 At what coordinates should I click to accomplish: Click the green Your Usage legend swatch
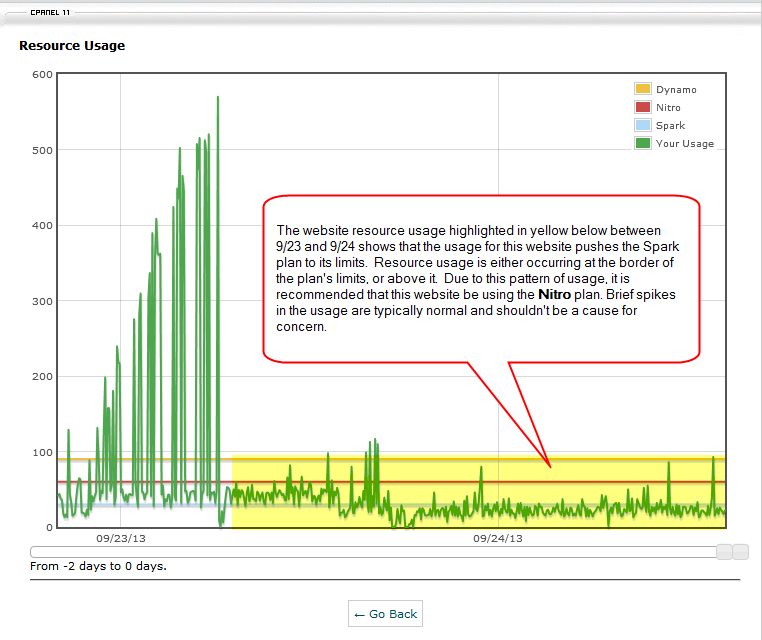[x=642, y=144]
